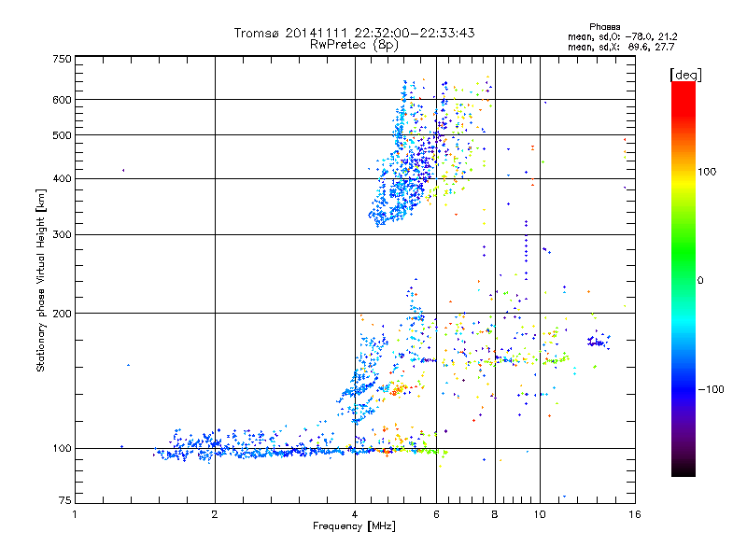Click the x-axis tick label '4'
The image size is (747, 560).
(x=355, y=514)
